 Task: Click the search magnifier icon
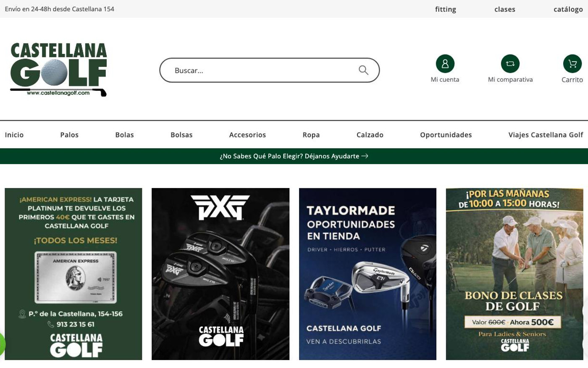click(363, 70)
